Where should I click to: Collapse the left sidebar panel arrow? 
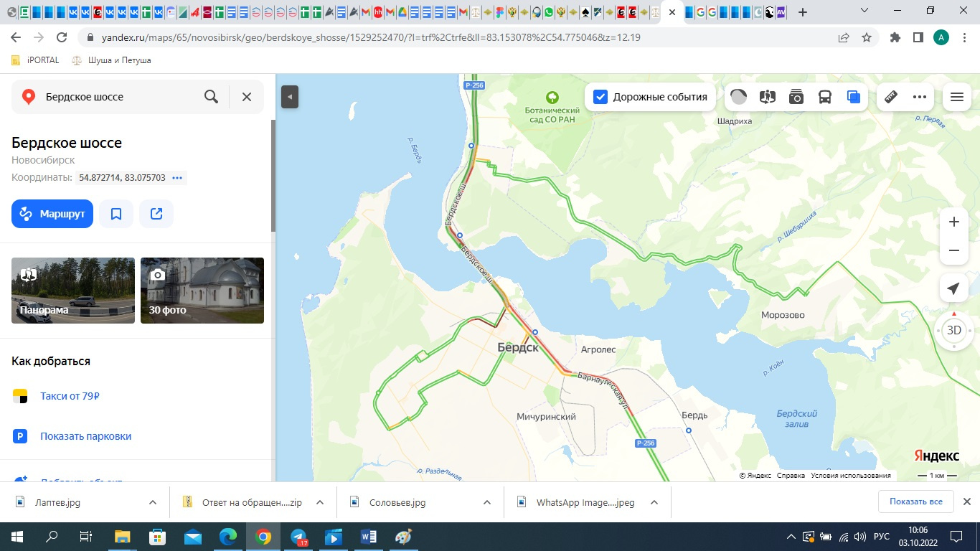[289, 97]
